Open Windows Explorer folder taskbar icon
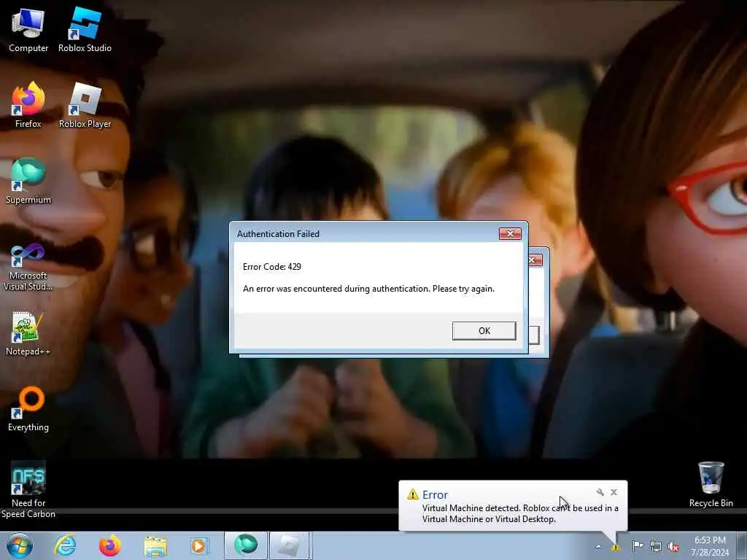 tap(155, 546)
